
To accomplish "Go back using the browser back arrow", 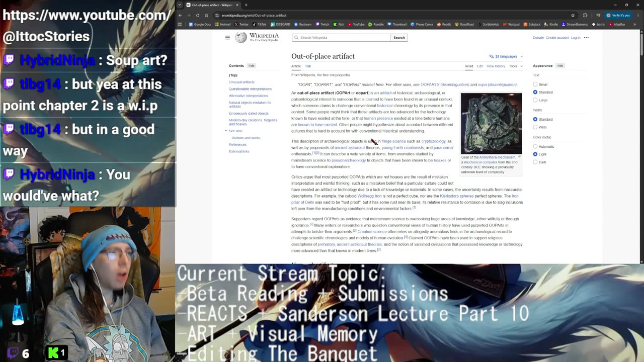I will 181,15.
